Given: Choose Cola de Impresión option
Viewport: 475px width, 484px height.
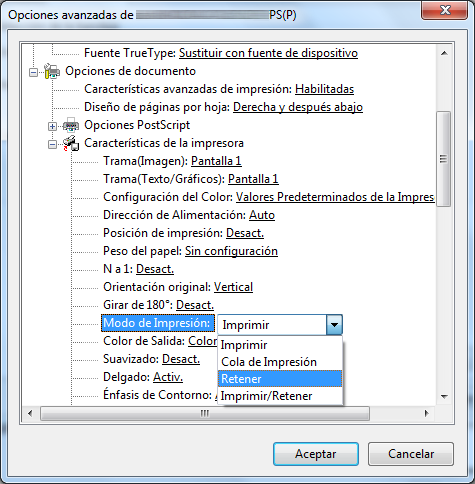Looking at the screenshot, I should pos(280,362).
